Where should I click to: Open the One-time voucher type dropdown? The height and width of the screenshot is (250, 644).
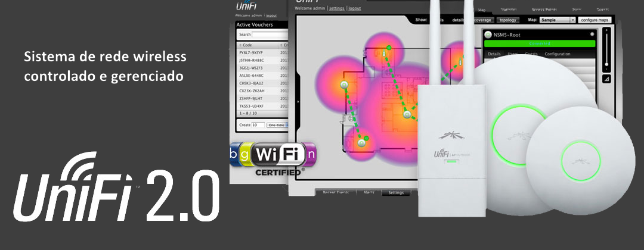[278, 125]
